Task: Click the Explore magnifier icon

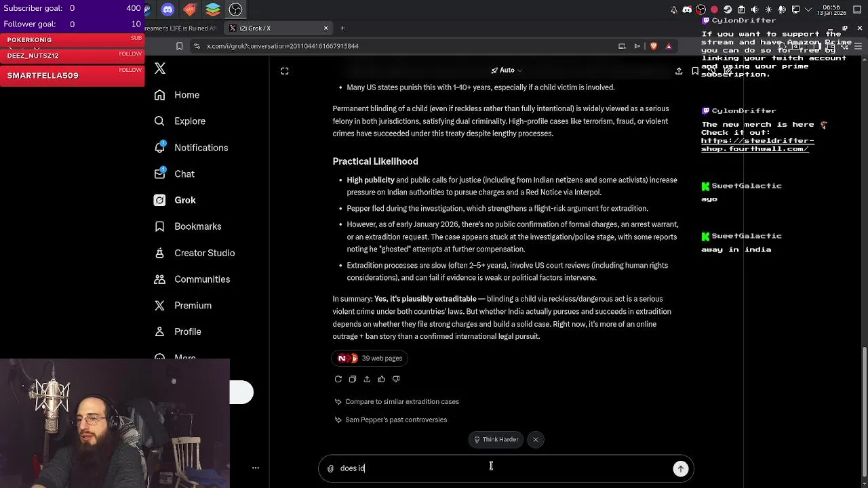Action: [159, 121]
